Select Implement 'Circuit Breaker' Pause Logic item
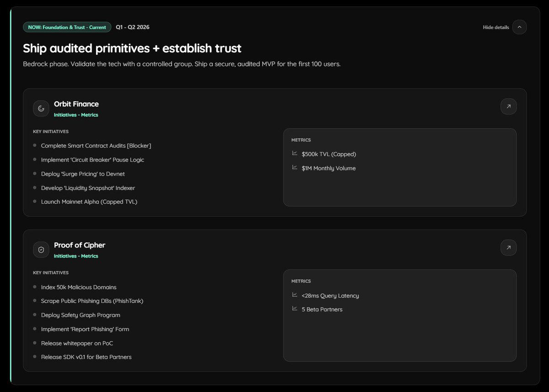Screen dimensions: 549x392 [92, 160]
